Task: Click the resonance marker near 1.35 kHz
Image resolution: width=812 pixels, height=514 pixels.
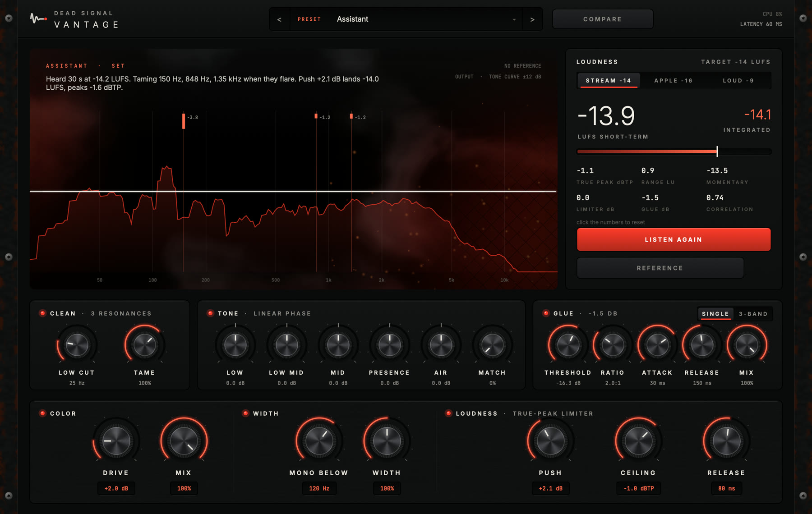Action: (x=351, y=116)
